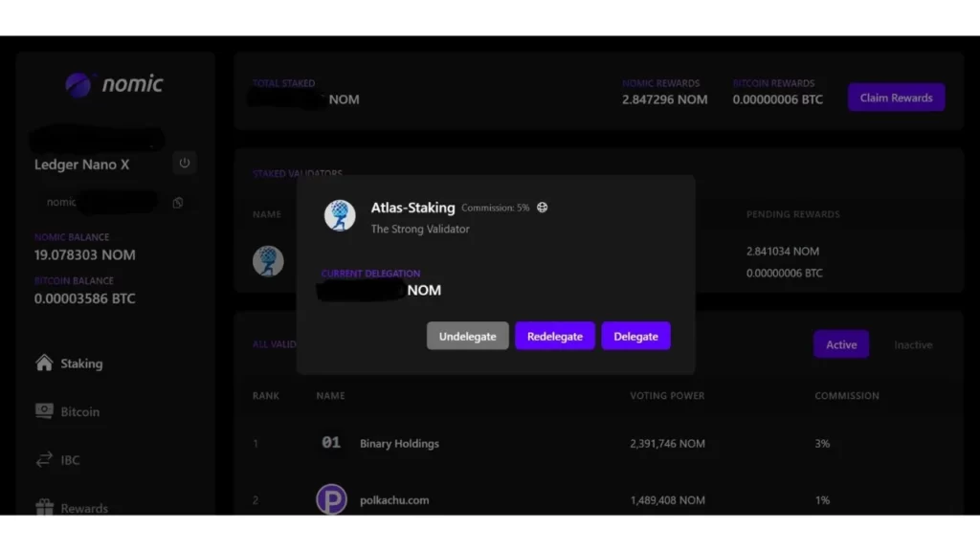The image size is (980, 551).
Task: Click the purple Delegate button
Action: coord(635,336)
